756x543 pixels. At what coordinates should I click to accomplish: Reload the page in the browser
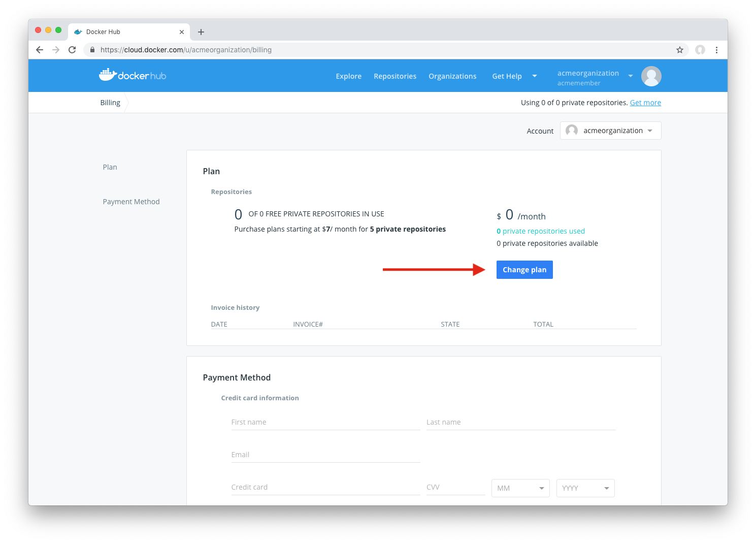72,50
